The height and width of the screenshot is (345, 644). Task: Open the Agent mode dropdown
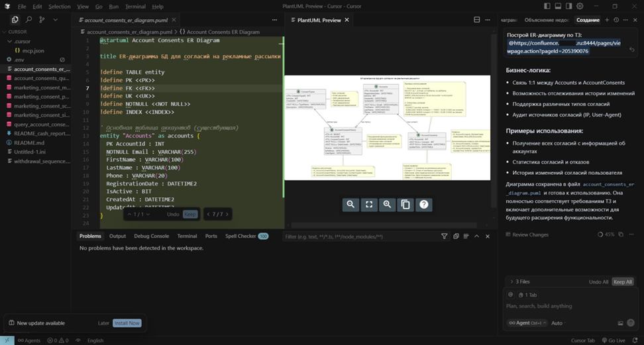pyautogui.click(x=529, y=323)
